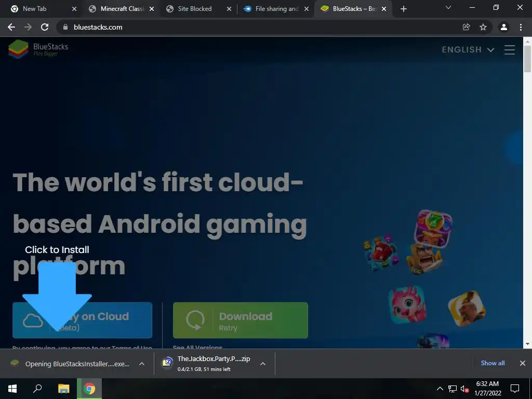Click the Chrome taskbar icon
This screenshot has width=532, height=399.
[x=89, y=389]
